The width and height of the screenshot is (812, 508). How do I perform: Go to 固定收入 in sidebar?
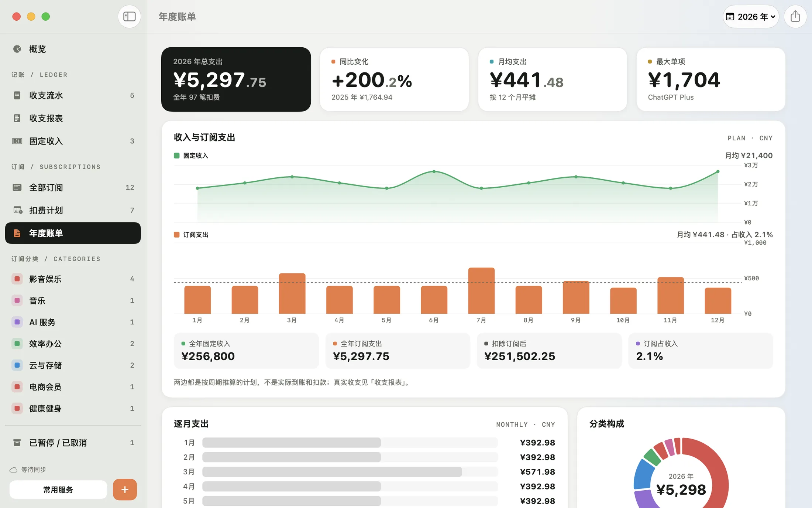coord(73,141)
